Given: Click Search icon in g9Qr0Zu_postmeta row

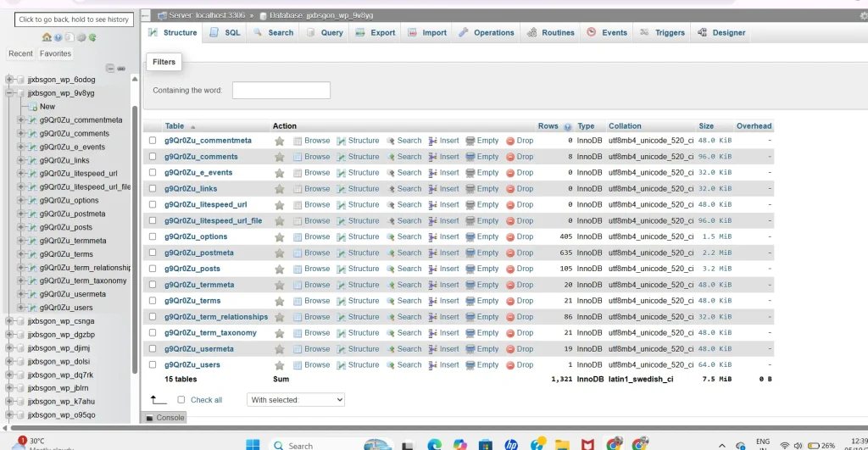Looking at the screenshot, I should [x=390, y=253].
